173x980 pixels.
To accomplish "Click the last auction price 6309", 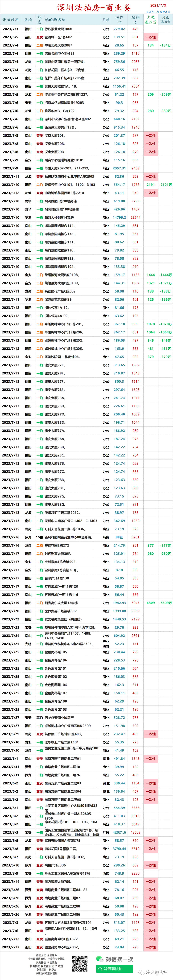I will pyautogui.click(x=151, y=603).
